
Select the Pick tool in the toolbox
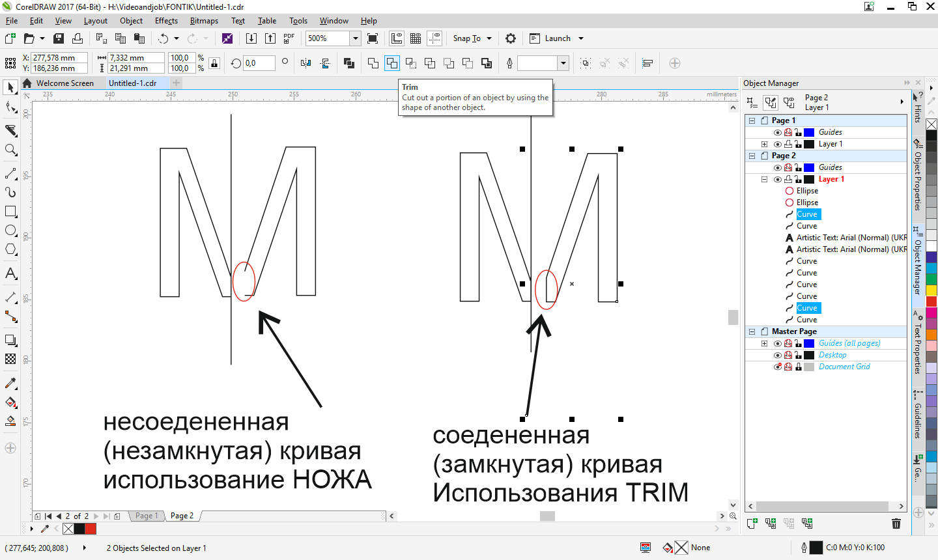click(10, 87)
